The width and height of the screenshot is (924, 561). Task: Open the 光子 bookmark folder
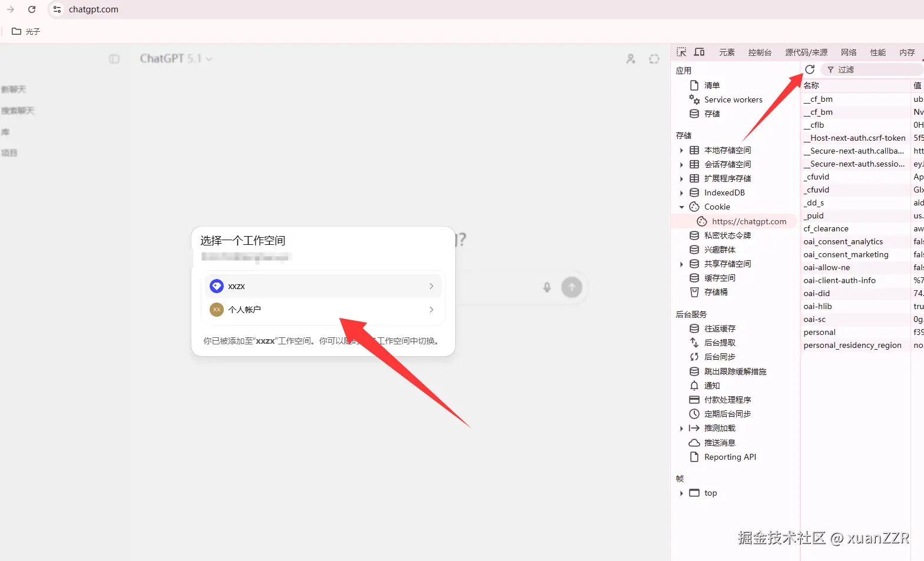click(x=26, y=31)
